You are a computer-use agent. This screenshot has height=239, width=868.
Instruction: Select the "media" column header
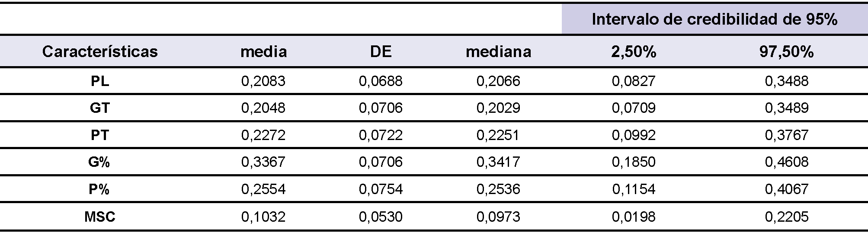pos(263,52)
